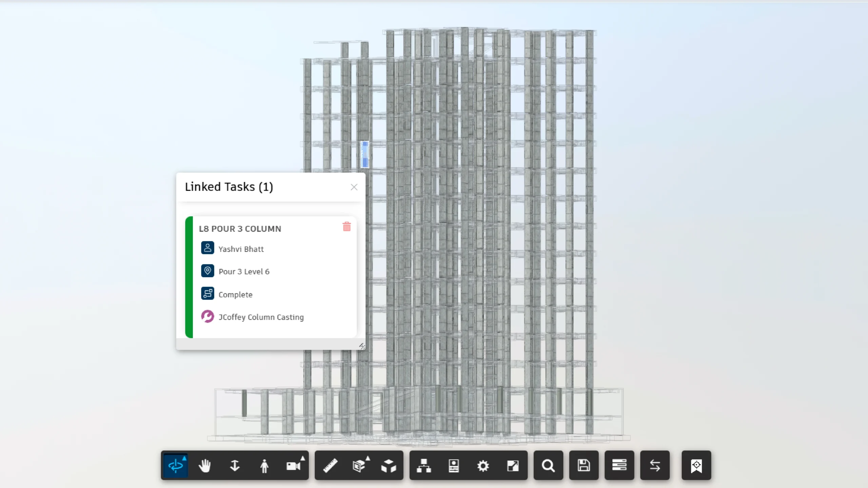Viewport: 868px width, 488px height.
Task: Close the Linked Tasks panel
Action: click(x=354, y=187)
